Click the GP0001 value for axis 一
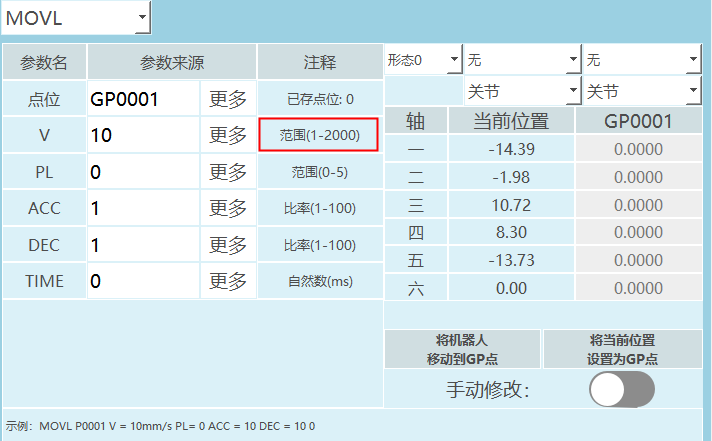Image resolution: width=712 pixels, height=441 pixels. click(637, 149)
